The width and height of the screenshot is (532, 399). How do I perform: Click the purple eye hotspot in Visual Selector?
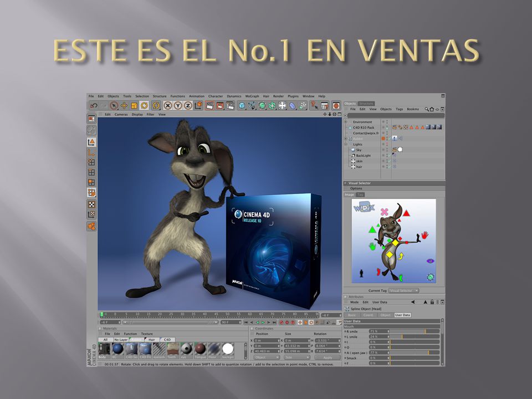point(430,261)
